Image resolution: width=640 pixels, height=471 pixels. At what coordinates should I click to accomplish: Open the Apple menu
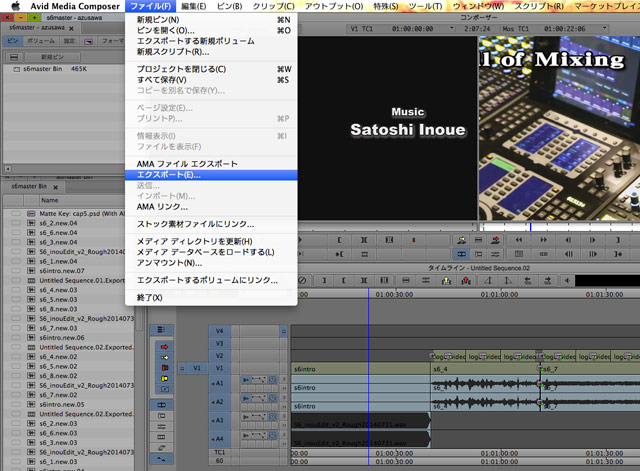[15, 6]
